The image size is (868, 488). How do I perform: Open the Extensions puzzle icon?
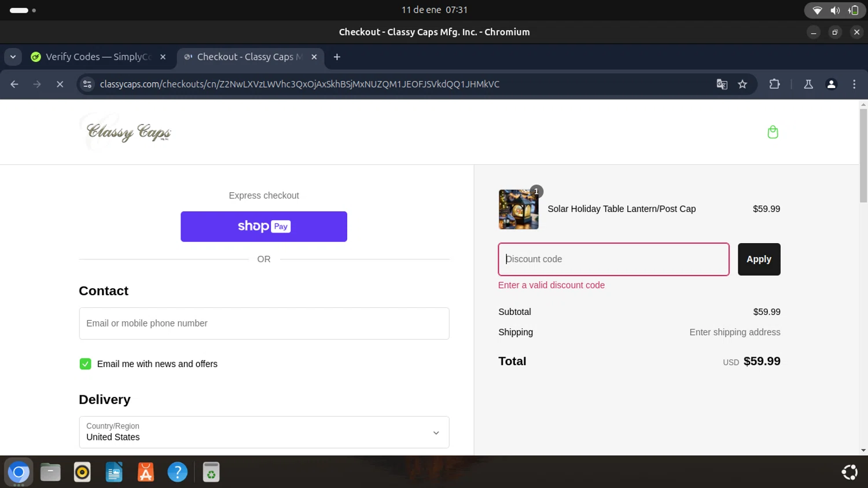[x=774, y=85]
